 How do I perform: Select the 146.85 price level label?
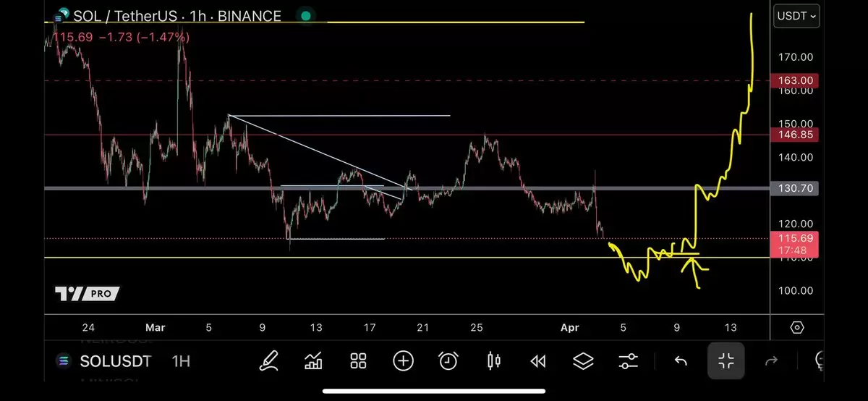[x=795, y=135]
